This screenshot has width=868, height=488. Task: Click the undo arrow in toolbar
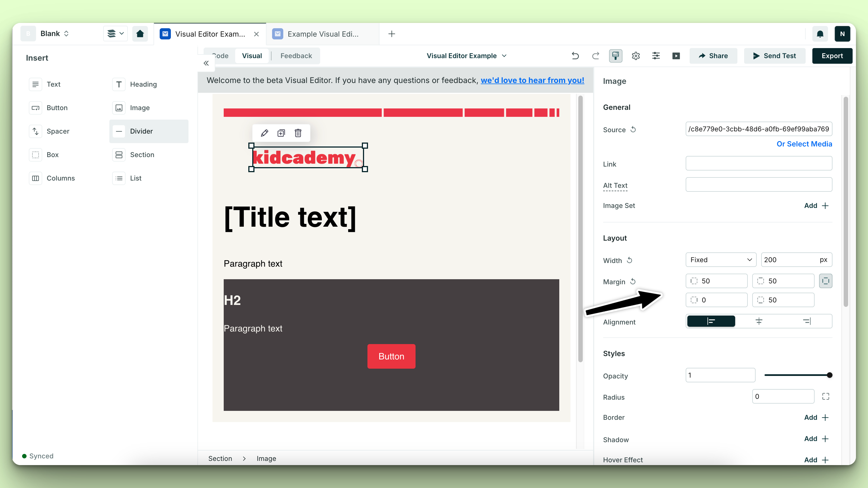[x=575, y=56]
